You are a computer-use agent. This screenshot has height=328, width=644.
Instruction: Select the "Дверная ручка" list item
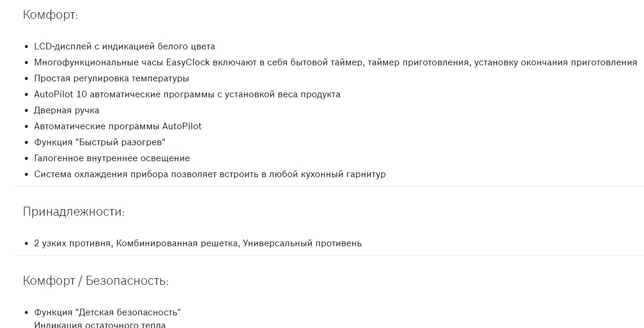point(66,110)
